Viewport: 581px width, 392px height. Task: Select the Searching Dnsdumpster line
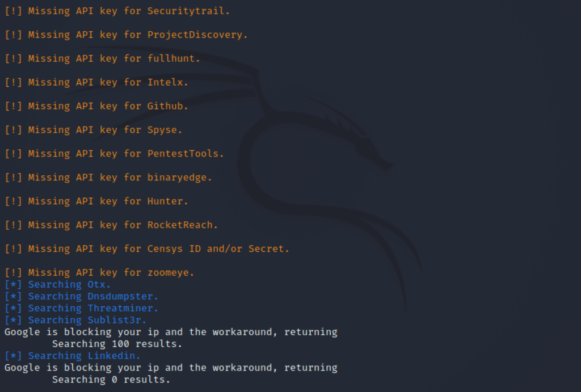point(81,296)
